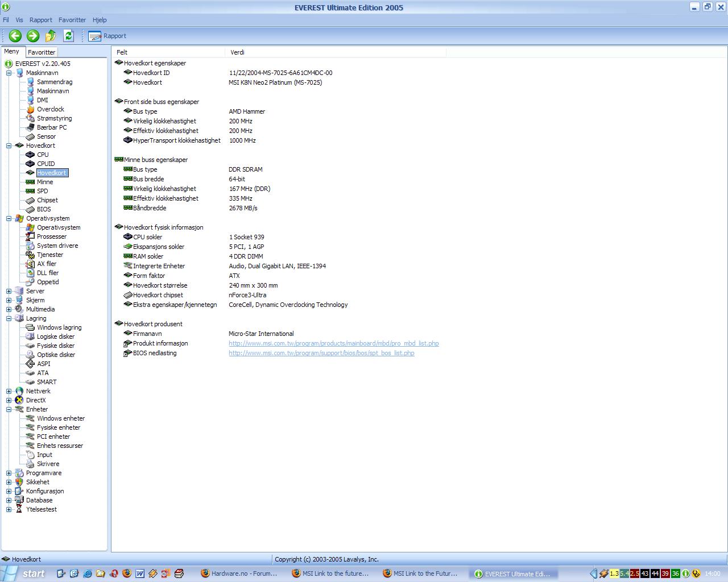This screenshot has width=728, height=582.
Task: Select the Bærbar PC laptop icon
Action: [x=31, y=127]
